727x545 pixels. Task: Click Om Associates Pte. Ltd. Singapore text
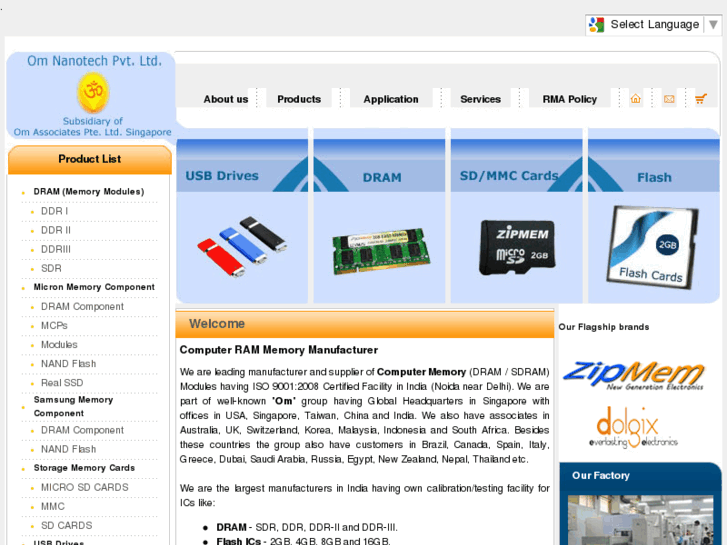[x=92, y=132]
